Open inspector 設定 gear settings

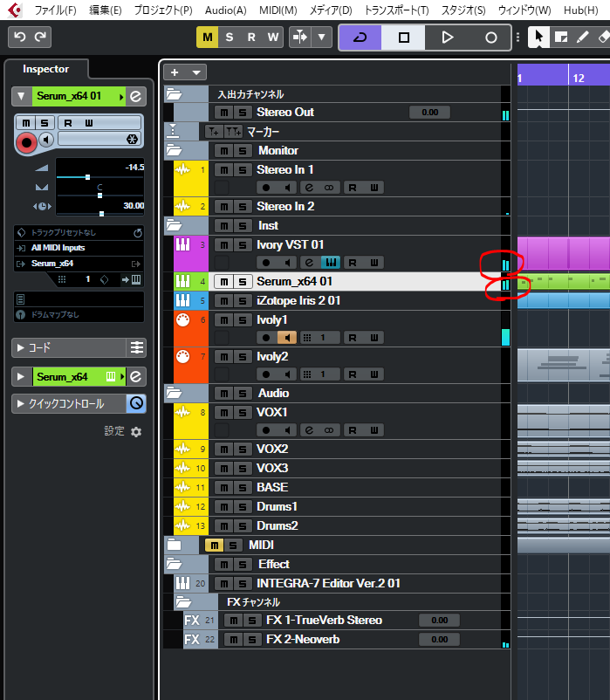(x=136, y=432)
